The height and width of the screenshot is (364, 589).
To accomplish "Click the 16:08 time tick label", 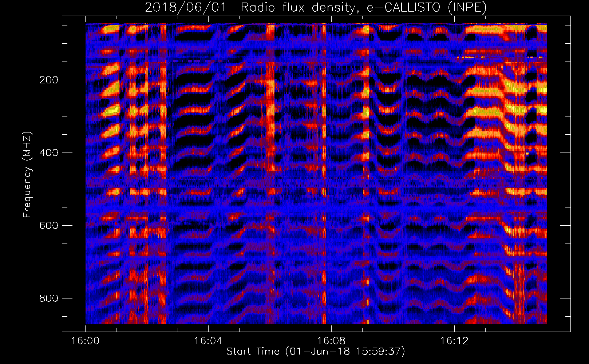I will tap(331, 341).
